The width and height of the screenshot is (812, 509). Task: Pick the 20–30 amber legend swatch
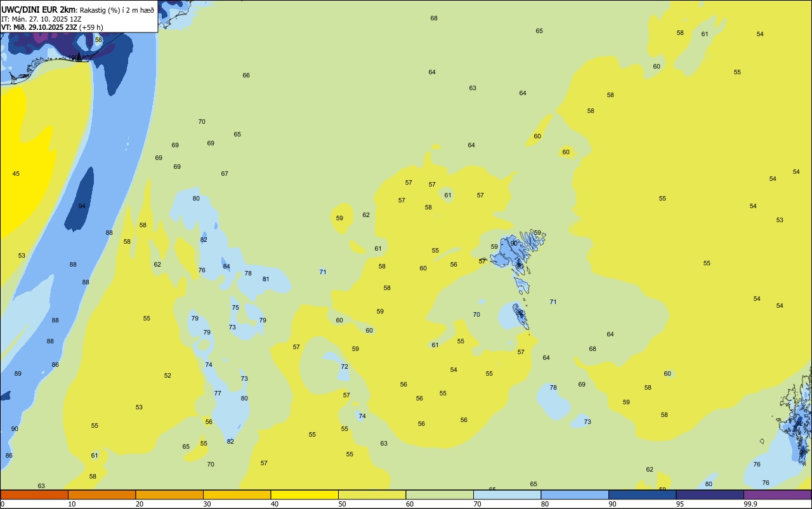point(169,494)
